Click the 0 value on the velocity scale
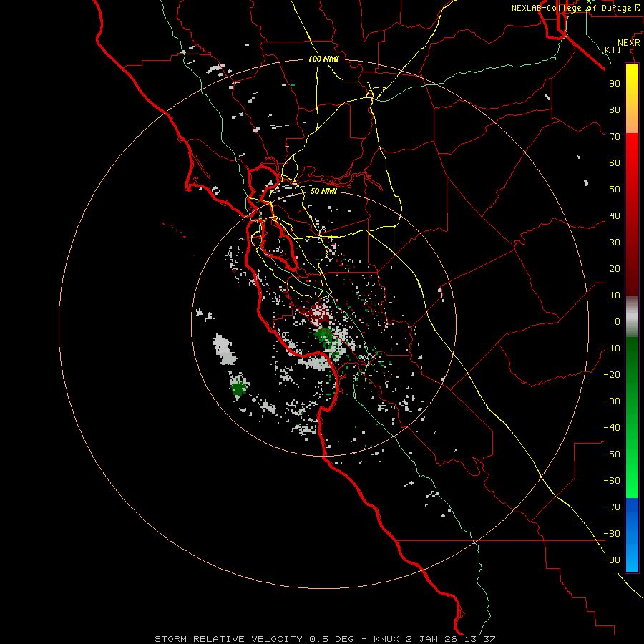644x644 pixels. click(618, 322)
